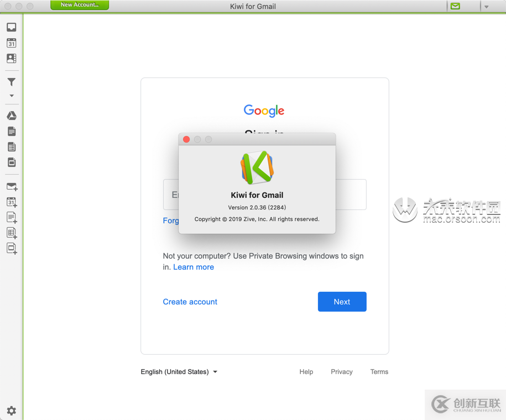Image resolution: width=506 pixels, height=420 pixels.
Task: Open the English (United States) language dropdown
Action: 179,371
